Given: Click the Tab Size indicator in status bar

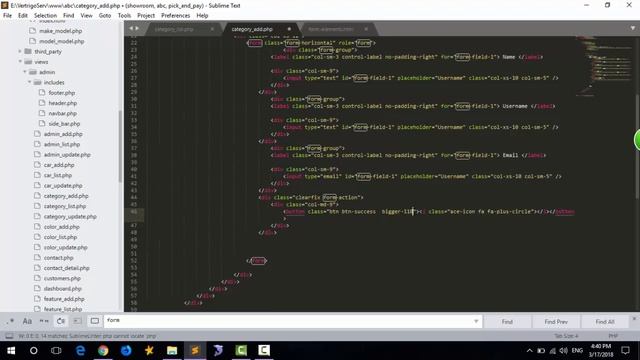Looking at the screenshot, I should (x=566, y=336).
